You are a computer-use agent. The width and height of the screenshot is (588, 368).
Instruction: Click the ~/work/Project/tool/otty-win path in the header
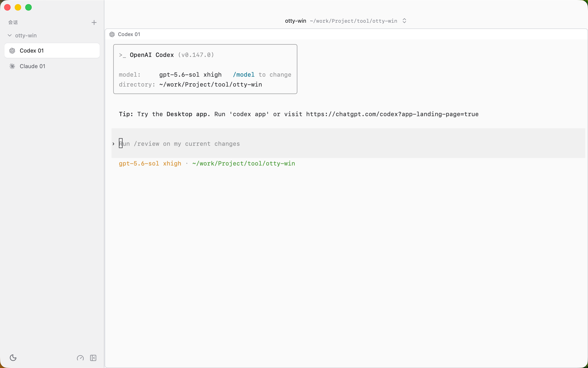coord(353,21)
